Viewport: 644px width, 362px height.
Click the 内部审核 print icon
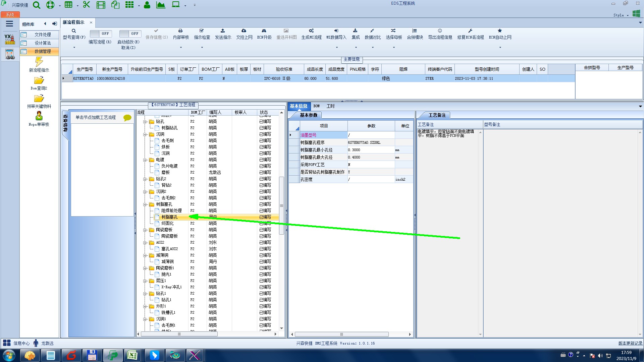[x=180, y=31]
